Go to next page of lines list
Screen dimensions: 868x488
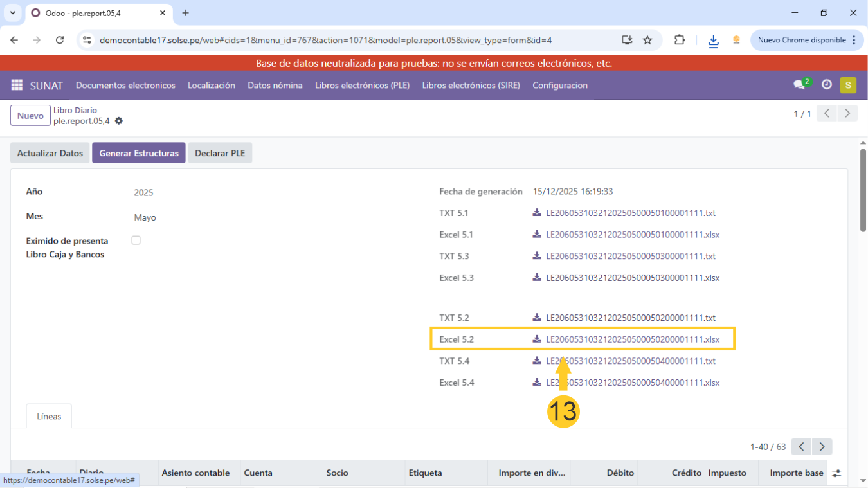822,446
